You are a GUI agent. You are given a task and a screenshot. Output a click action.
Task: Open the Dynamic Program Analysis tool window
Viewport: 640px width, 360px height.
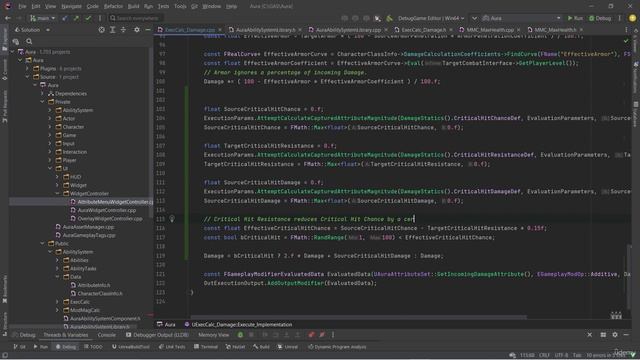(337, 347)
